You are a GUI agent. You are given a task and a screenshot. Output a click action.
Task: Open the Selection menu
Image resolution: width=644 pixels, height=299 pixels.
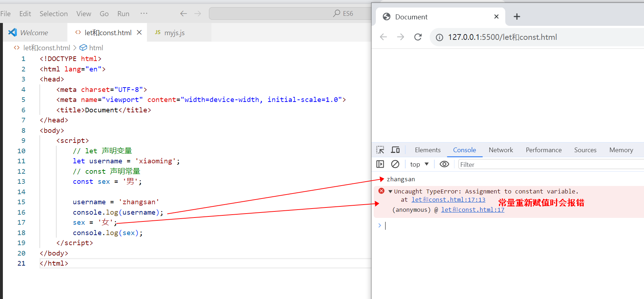pos(53,14)
